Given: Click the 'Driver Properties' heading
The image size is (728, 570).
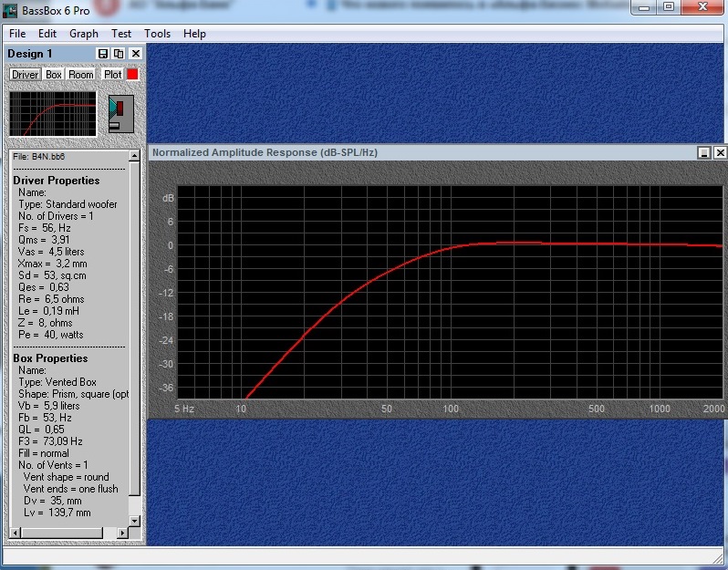Looking at the screenshot, I should pos(57,180).
